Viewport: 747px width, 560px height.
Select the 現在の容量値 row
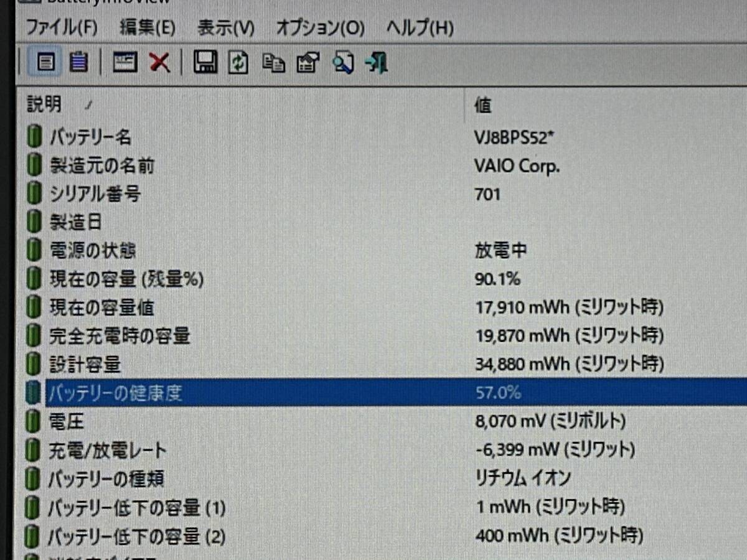point(386,307)
